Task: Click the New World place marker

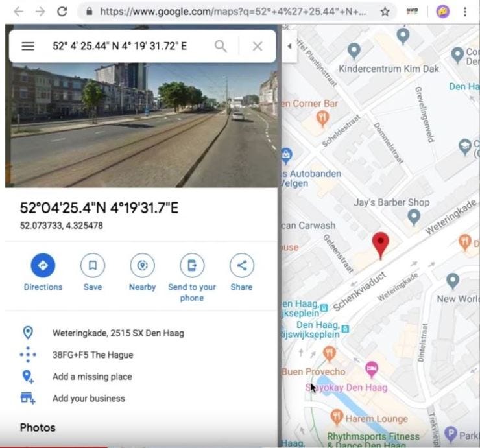Action: point(453,281)
